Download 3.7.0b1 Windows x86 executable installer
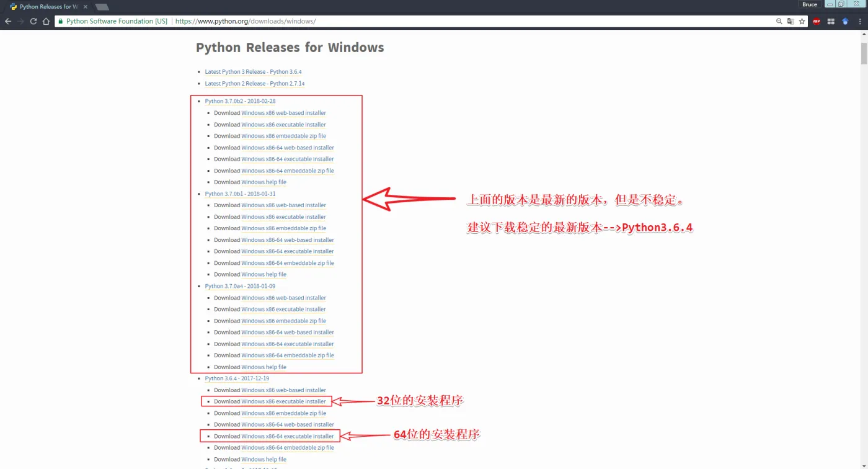 tap(283, 217)
